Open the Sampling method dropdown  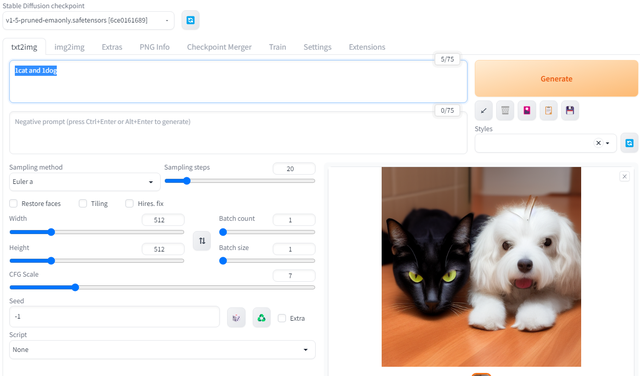click(x=84, y=182)
